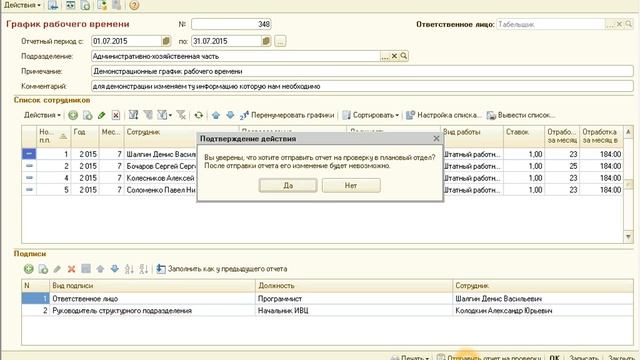This screenshot has width=640, height=360.
Task: Select employee row Шалгин Денис
Action: pyautogui.click(x=322, y=154)
